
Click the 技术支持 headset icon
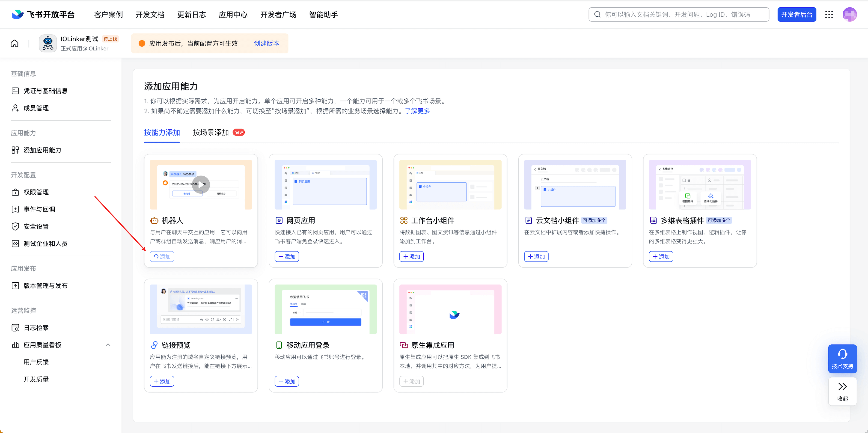842,354
